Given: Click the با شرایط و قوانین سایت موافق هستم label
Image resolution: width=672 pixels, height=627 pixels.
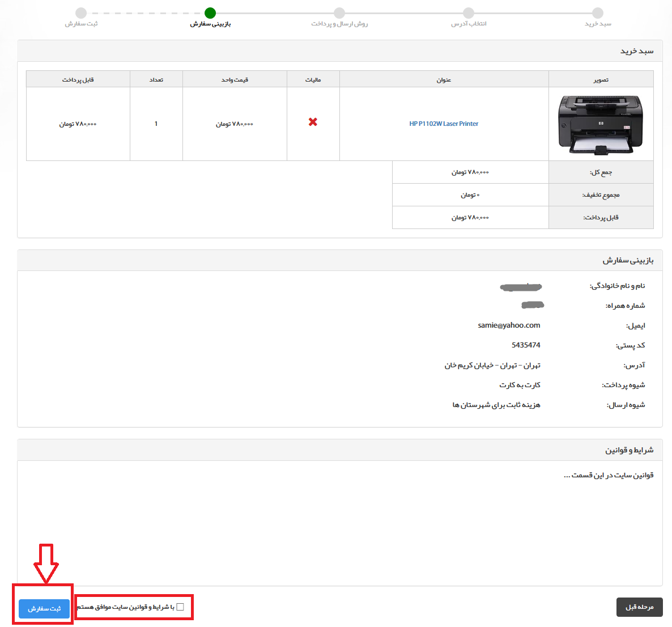Looking at the screenshot, I should (126, 607).
